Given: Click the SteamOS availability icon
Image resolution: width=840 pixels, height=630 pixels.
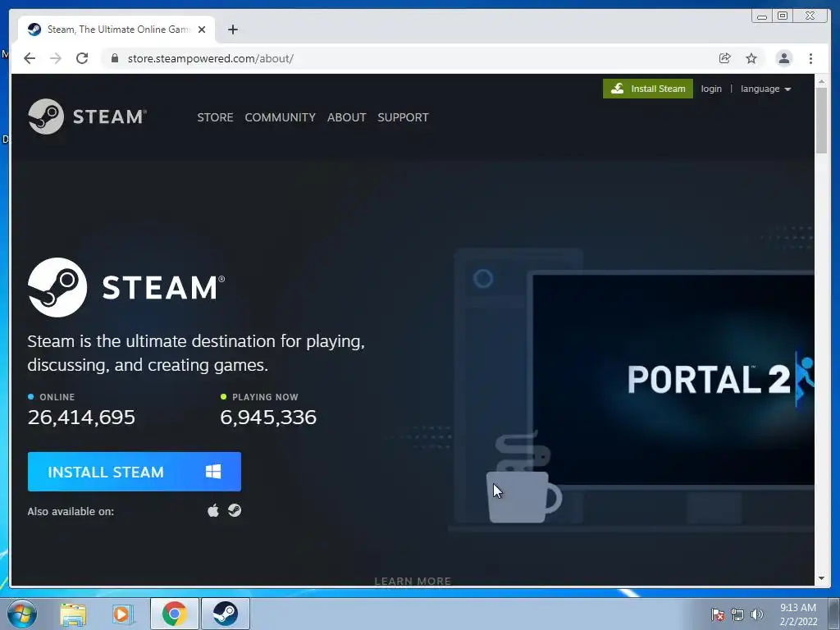Looking at the screenshot, I should point(235,510).
